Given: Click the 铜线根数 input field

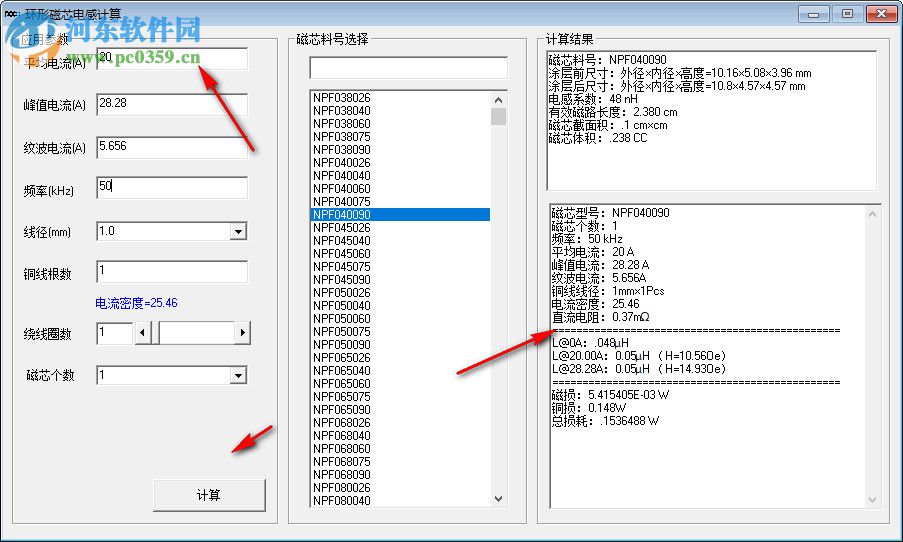Looking at the screenshot, I should coord(172,271).
